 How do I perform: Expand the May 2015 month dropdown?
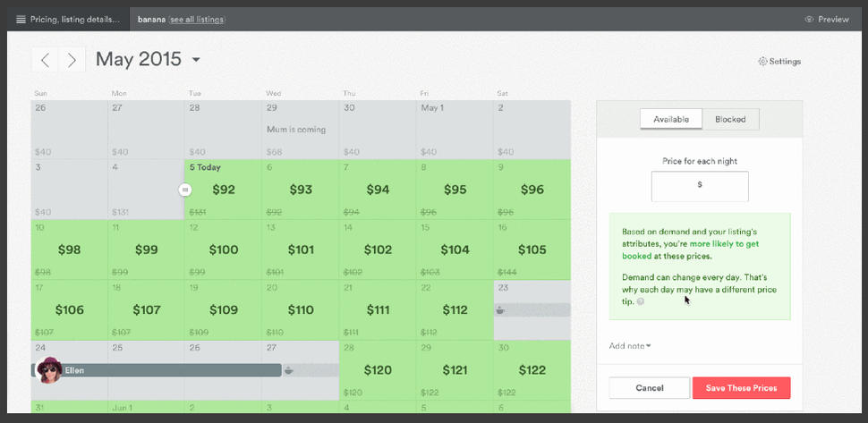tap(195, 60)
